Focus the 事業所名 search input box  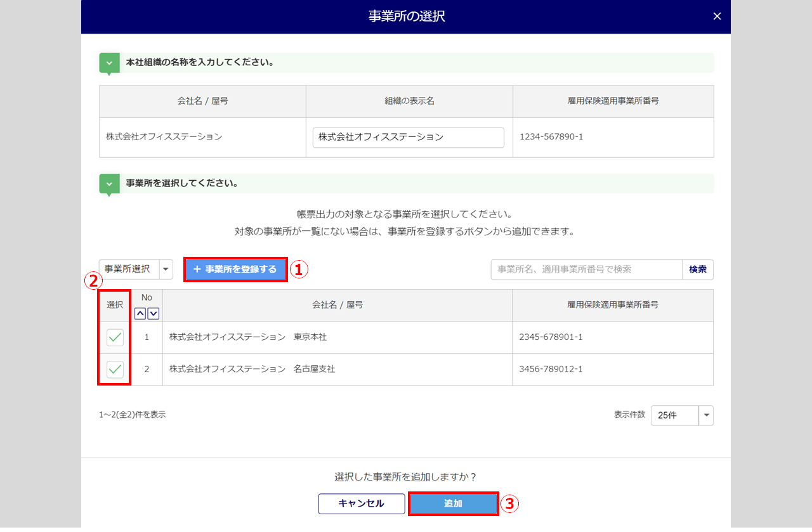[586, 269]
